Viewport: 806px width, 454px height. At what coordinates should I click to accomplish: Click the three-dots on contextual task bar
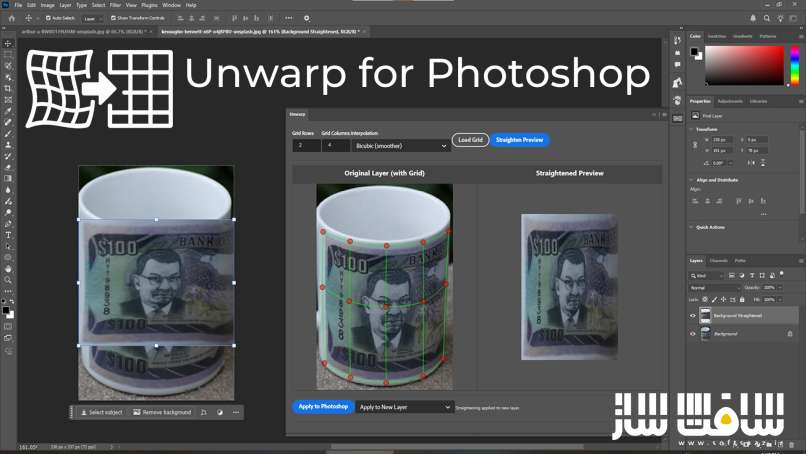pyautogui.click(x=236, y=412)
